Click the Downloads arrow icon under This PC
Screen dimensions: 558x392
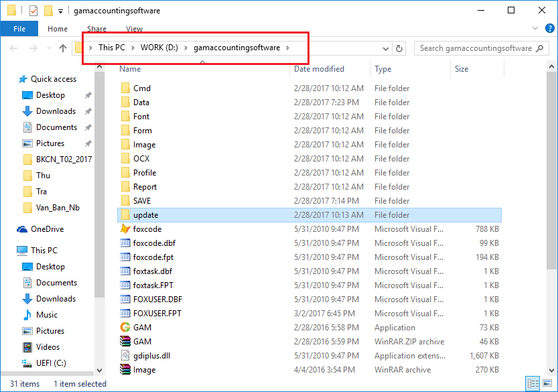[27, 299]
